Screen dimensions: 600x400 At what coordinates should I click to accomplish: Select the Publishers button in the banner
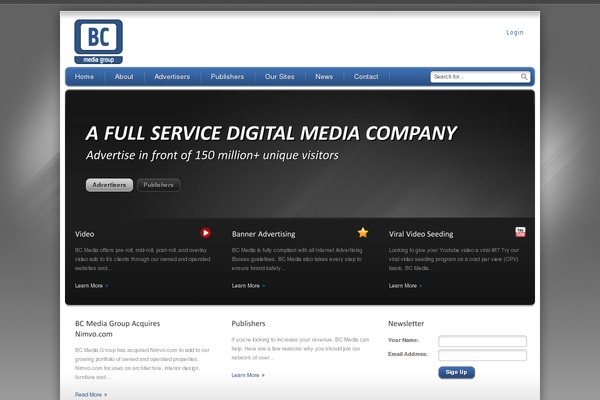[158, 185]
